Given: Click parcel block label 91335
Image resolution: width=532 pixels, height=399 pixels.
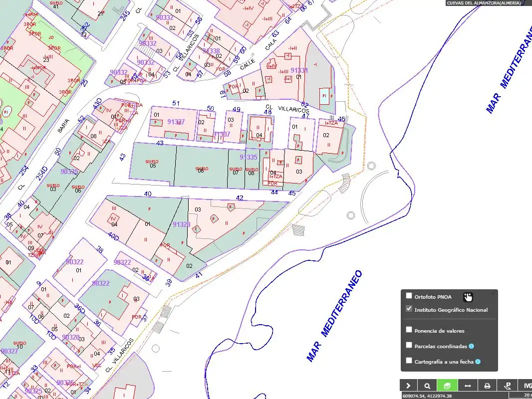Looking at the screenshot, I should point(249,157).
